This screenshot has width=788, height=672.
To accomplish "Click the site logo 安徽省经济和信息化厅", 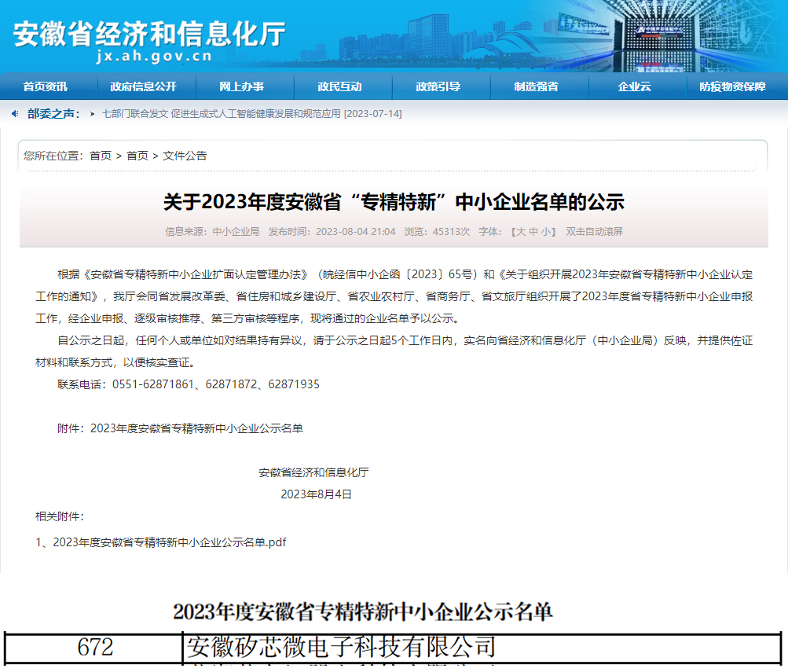I will tap(149, 33).
